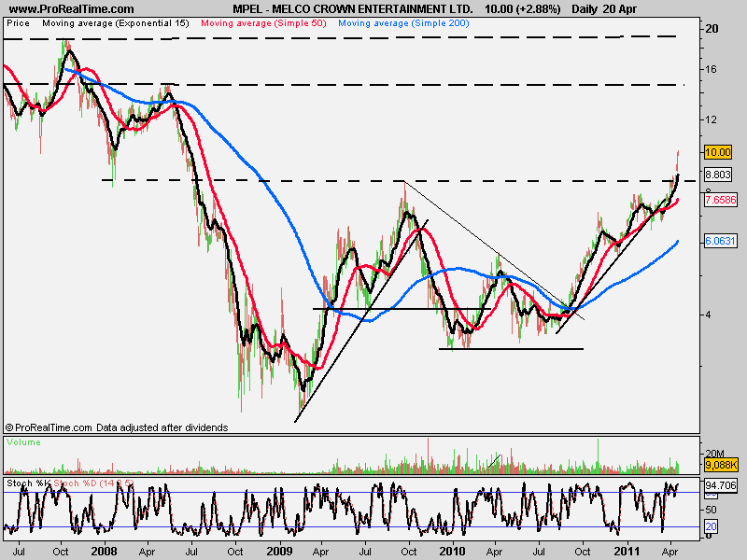
Task: Click the 10.00 current price tag
Action: [x=718, y=152]
